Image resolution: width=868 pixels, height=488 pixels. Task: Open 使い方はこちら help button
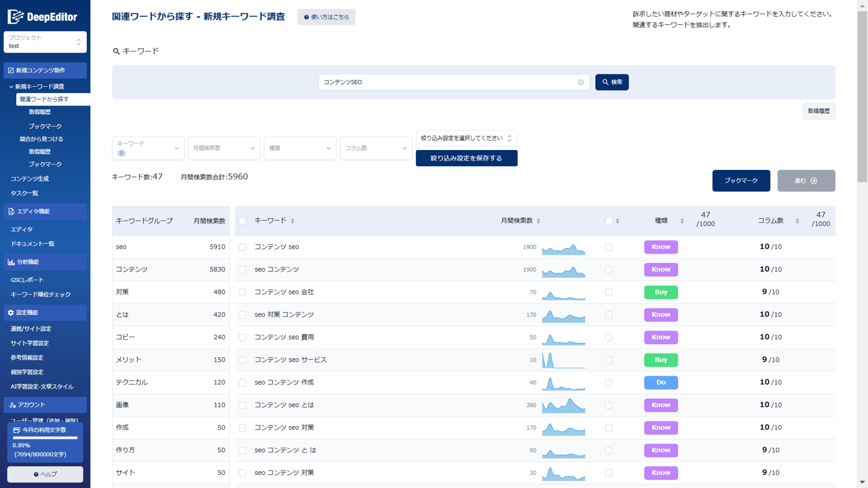tap(326, 17)
